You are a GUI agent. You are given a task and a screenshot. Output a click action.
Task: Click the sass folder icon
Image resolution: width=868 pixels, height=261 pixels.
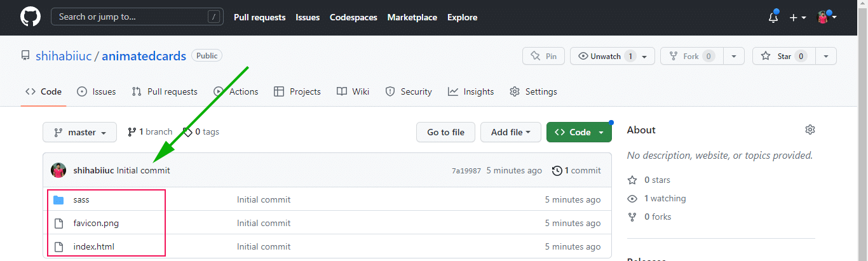pyautogui.click(x=58, y=199)
